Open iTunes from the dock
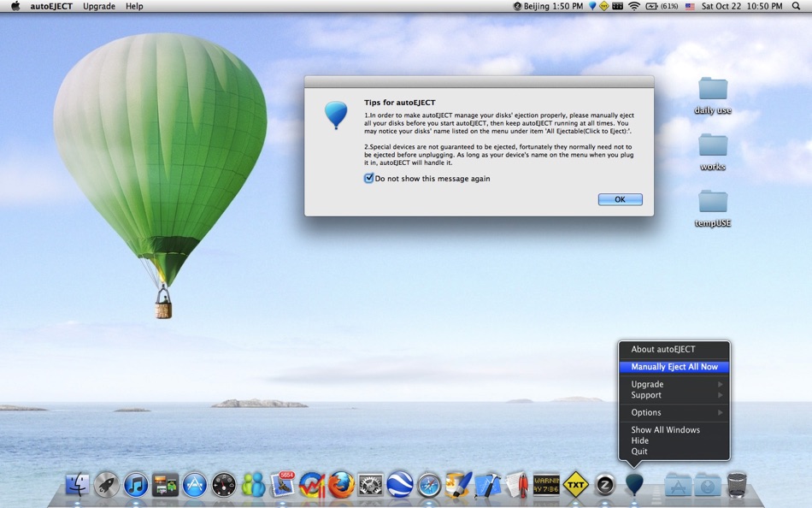This screenshot has width=812, height=508. (136, 485)
